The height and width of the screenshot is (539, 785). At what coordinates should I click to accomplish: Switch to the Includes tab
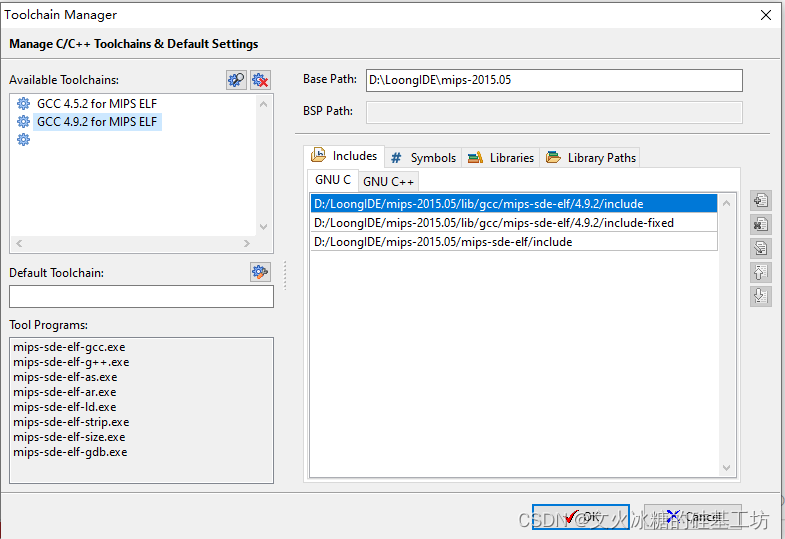coord(344,156)
